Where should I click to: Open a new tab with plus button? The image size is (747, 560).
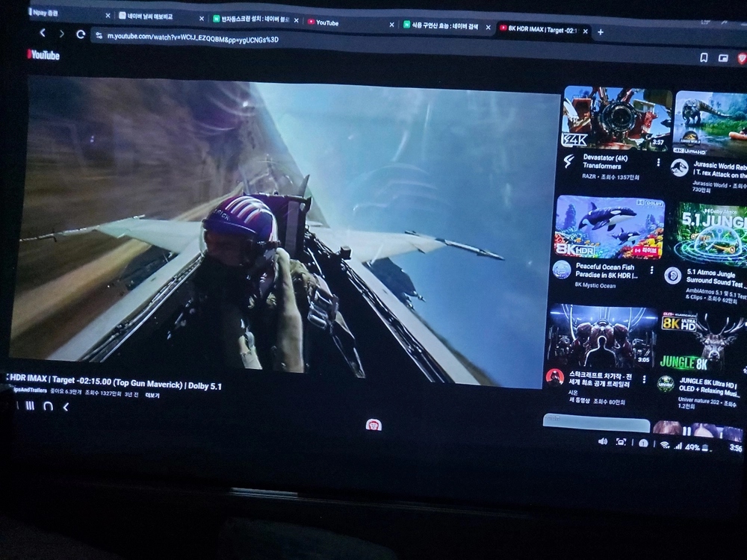pos(601,32)
